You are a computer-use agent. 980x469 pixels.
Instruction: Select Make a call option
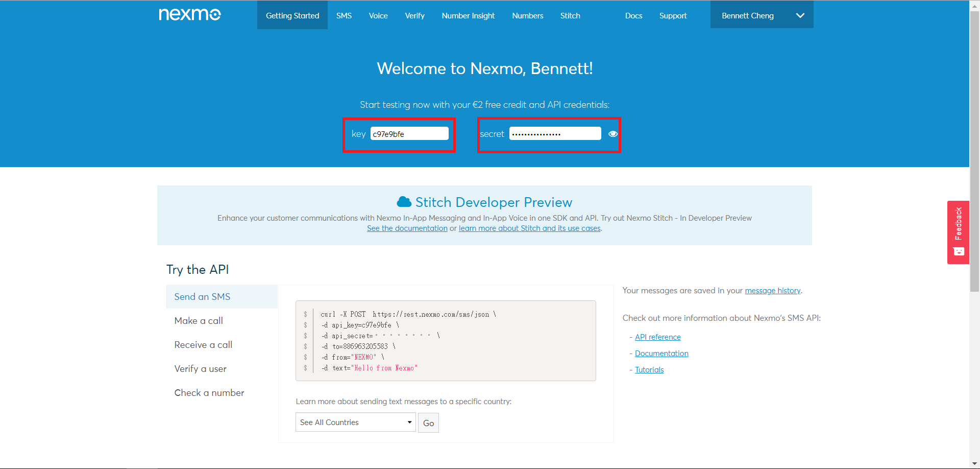[x=199, y=321]
